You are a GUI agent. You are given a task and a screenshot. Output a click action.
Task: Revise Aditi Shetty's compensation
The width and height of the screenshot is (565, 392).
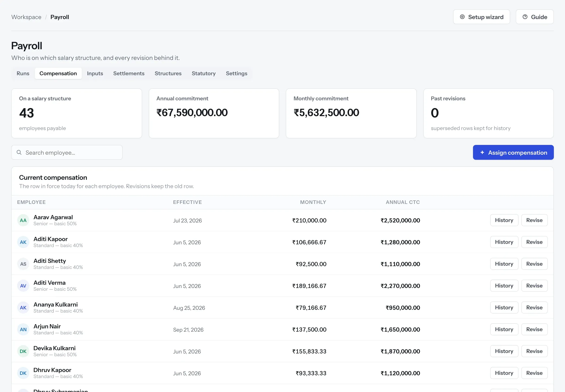pyautogui.click(x=534, y=264)
